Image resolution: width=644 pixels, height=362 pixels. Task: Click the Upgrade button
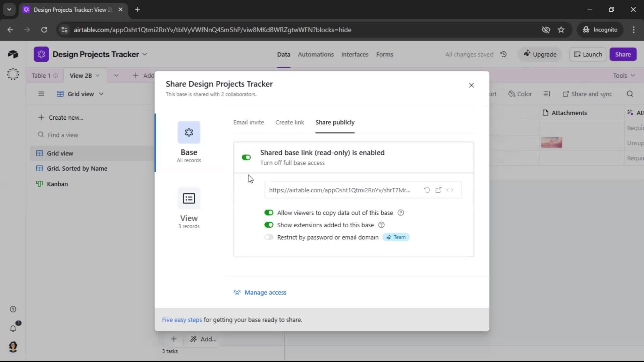coord(540,54)
